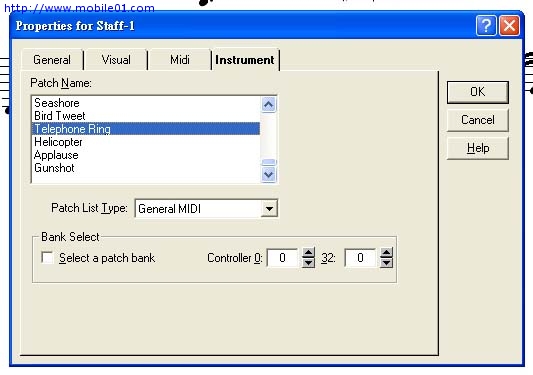Confirm with the OK button
This screenshot has width=533, height=375.
pyautogui.click(x=478, y=92)
